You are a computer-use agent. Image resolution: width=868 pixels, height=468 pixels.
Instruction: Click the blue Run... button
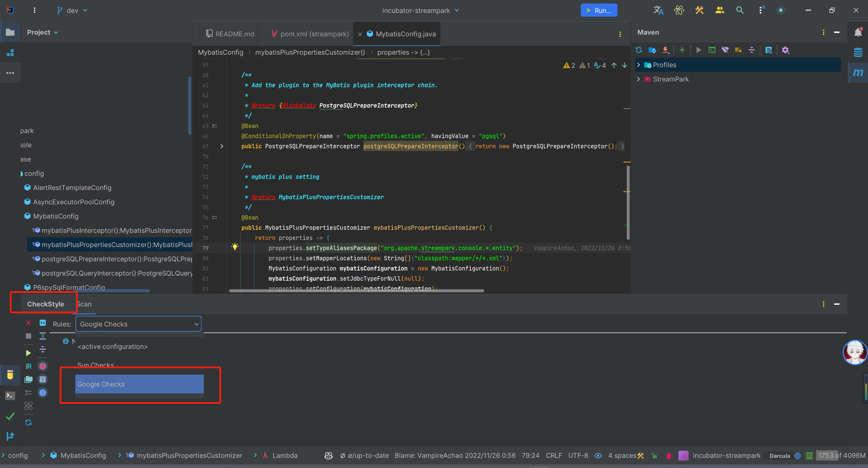[599, 11]
